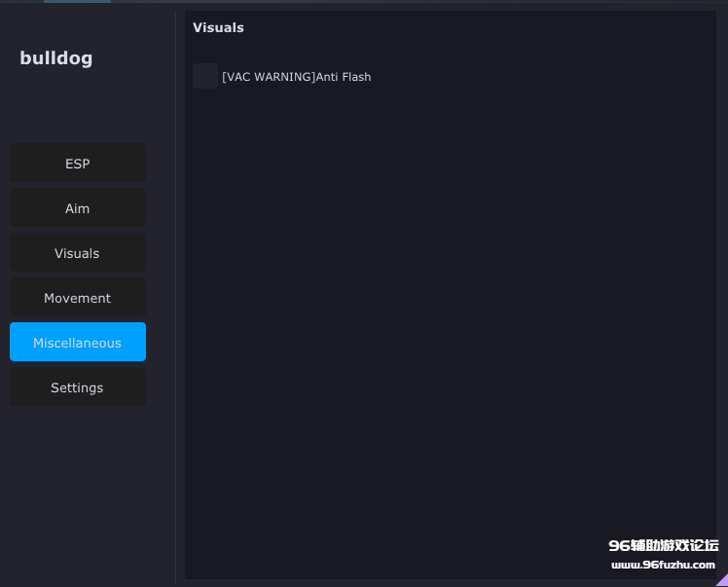Click the Visuals section header
This screenshot has width=728, height=587.
coord(218,27)
